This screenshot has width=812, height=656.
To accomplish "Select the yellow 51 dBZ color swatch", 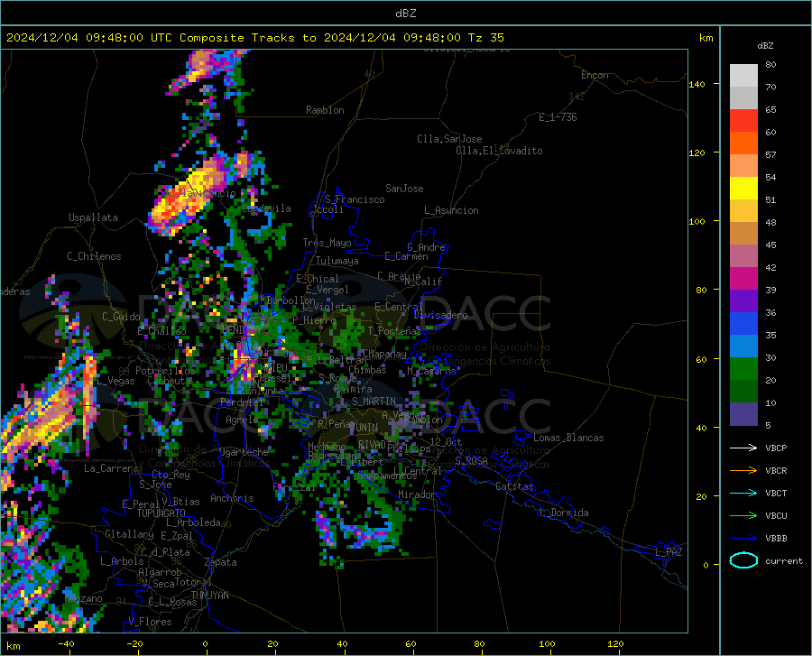I will pyautogui.click(x=743, y=189).
